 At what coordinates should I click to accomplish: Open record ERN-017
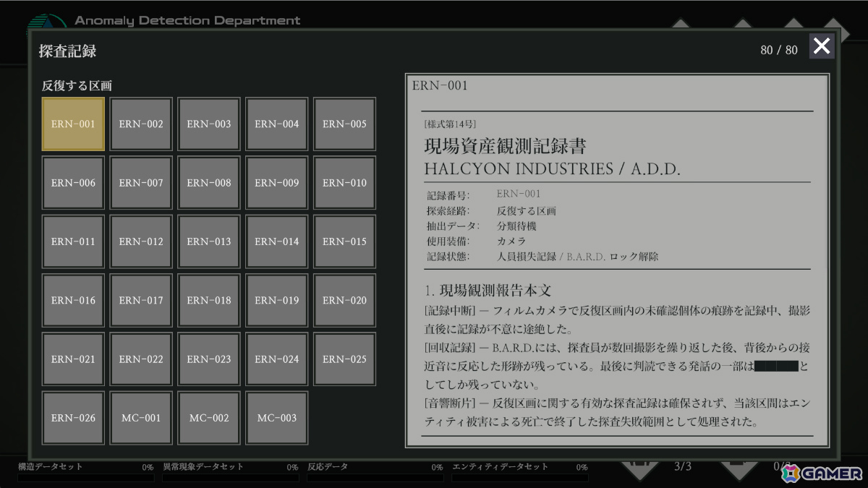[x=141, y=300]
